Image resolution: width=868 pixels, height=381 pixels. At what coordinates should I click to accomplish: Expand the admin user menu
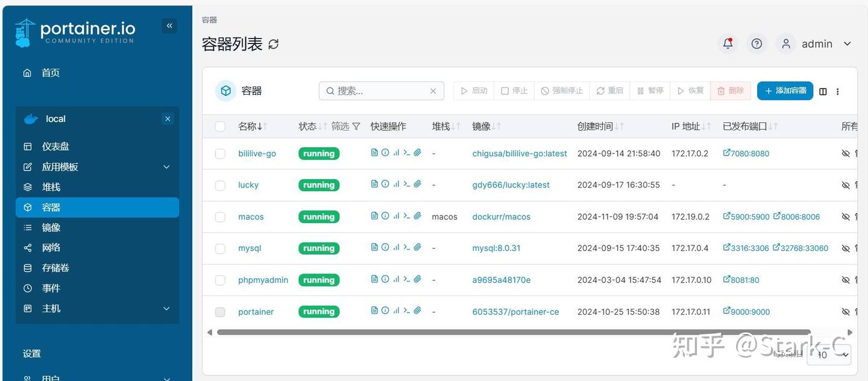(826, 43)
